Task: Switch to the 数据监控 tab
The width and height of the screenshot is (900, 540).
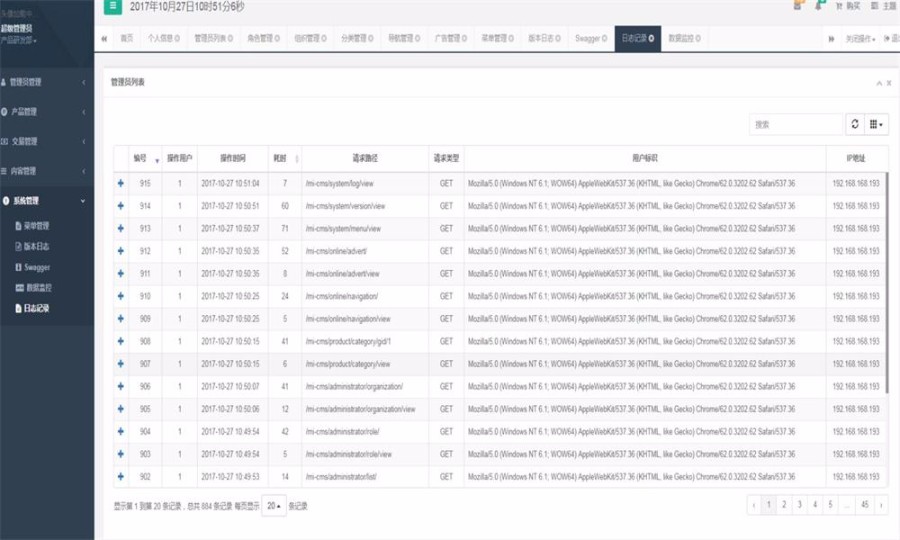Action: pyautogui.click(x=684, y=38)
